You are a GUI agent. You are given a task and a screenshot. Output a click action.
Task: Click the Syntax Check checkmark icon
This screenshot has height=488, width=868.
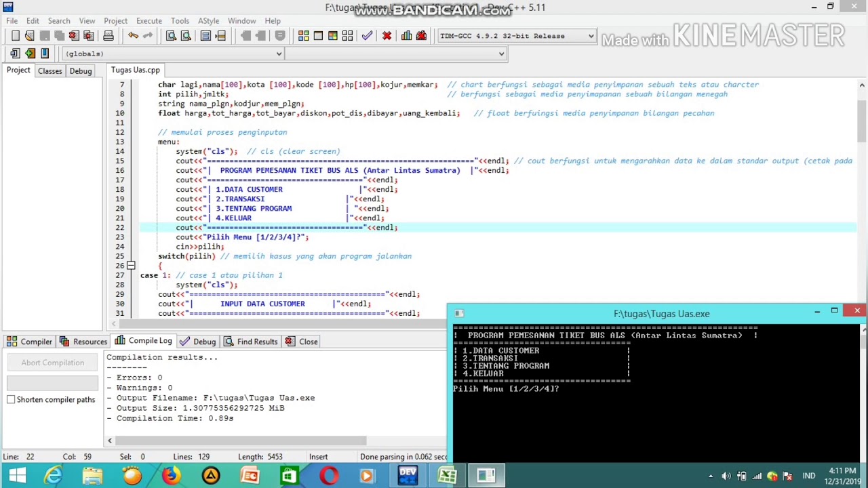coord(367,36)
